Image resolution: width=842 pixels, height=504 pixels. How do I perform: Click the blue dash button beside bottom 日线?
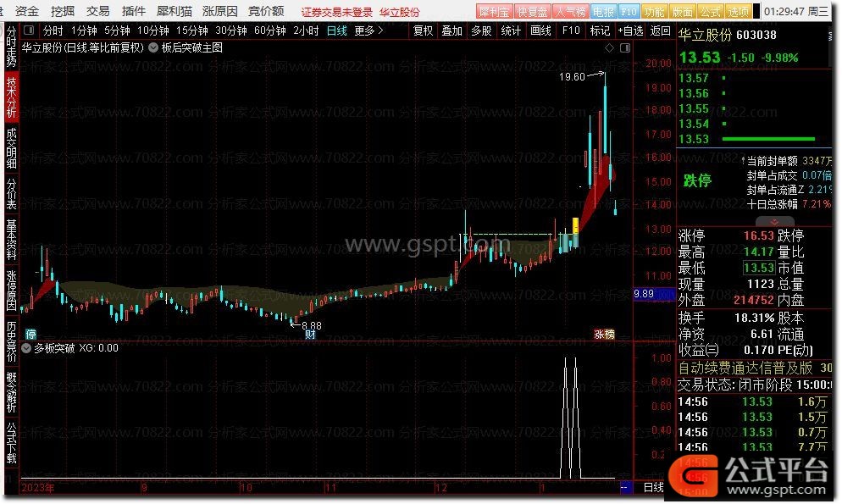coord(626,487)
